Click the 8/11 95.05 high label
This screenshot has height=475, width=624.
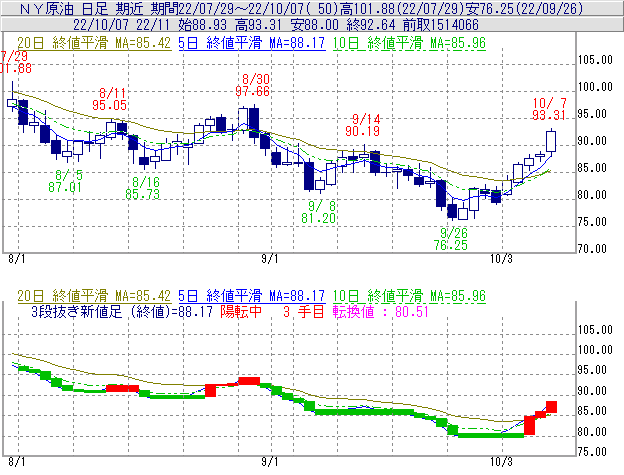pyautogui.click(x=109, y=99)
